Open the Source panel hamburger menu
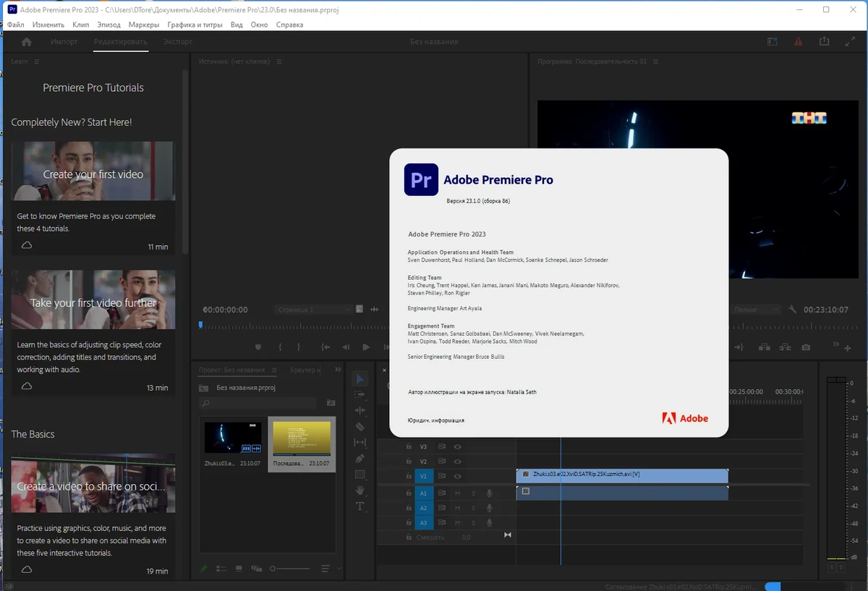 (x=278, y=61)
